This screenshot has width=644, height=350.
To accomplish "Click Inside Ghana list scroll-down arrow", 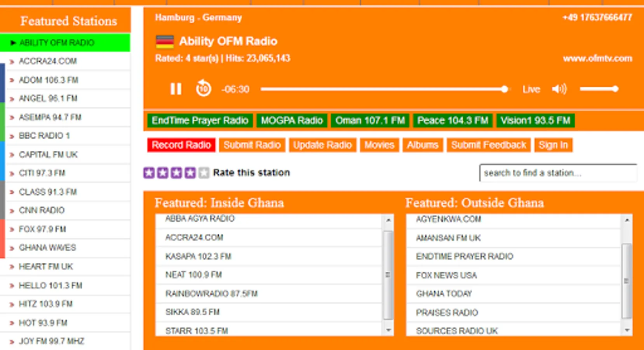I will pos(388,330).
